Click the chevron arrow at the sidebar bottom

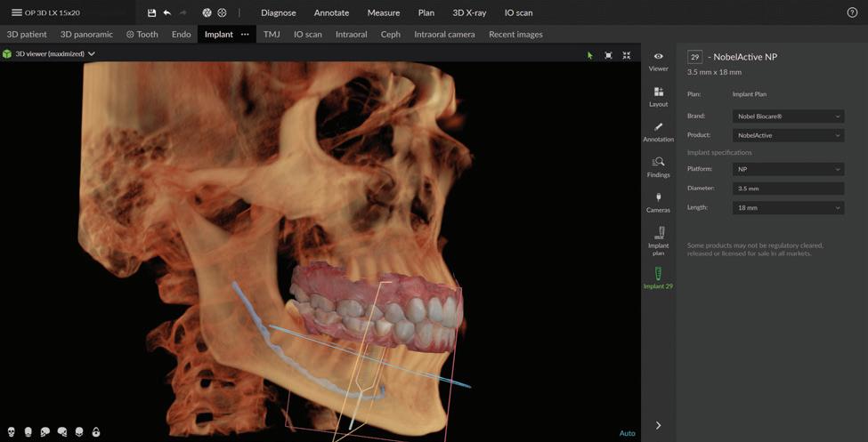[x=658, y=426]
